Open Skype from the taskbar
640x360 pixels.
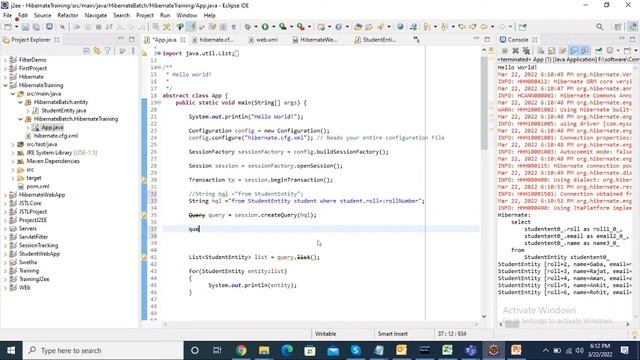point(356,350)
